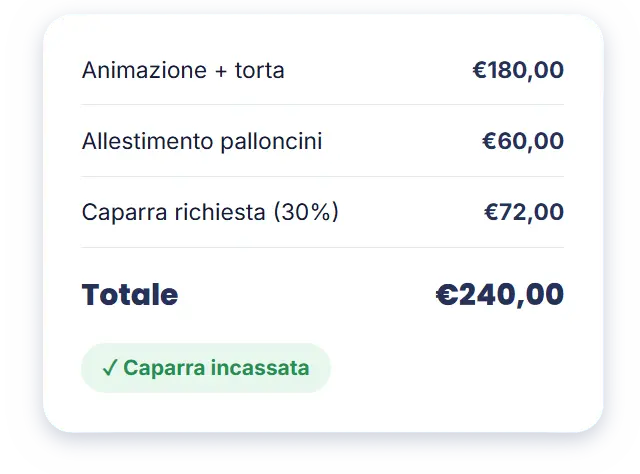The width and height of the screenshot is (640, 474).
Task: Click the divider line under Caparra richiesta
Action: point(322,247)
